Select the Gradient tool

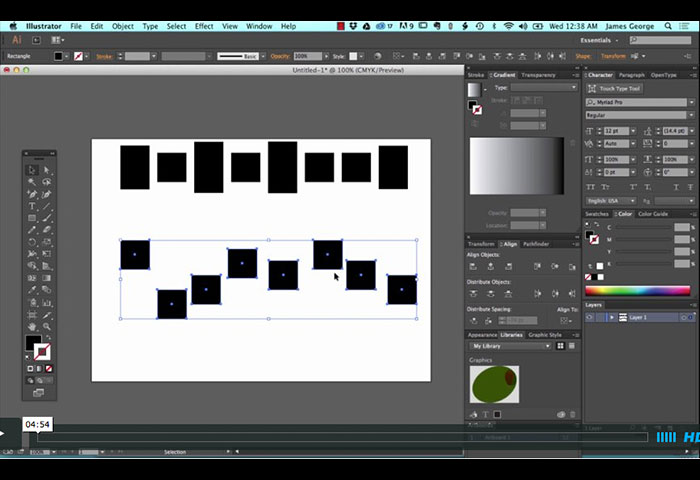[46, 278]
